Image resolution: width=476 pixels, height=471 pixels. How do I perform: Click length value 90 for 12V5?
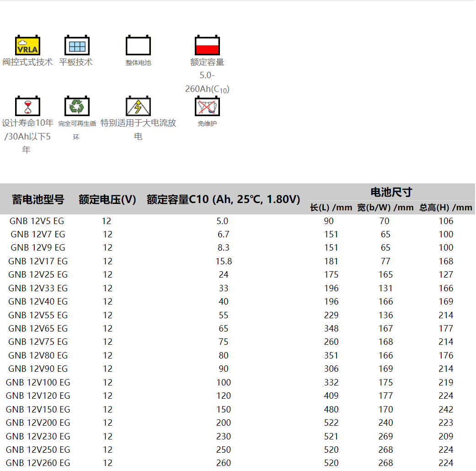(329, 221)
